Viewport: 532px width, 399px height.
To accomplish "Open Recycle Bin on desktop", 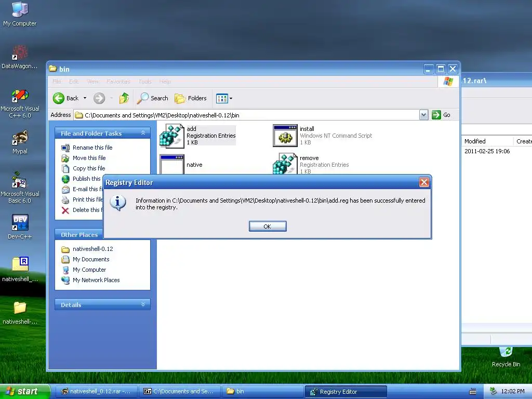I will click(x=506, y=357).
